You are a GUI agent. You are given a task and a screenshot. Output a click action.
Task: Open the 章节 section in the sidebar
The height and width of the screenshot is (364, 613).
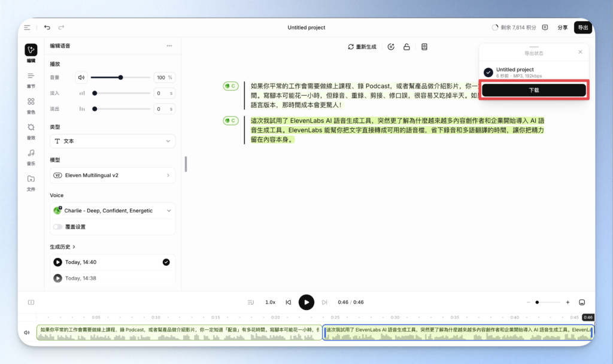[31, 80]
